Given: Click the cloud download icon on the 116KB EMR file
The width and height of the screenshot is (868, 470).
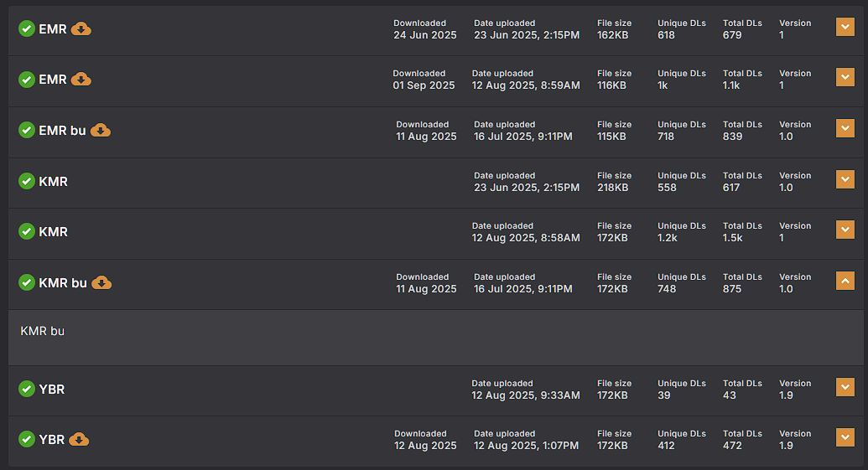Looking at the screenshot, I should (x=81, y=80).
